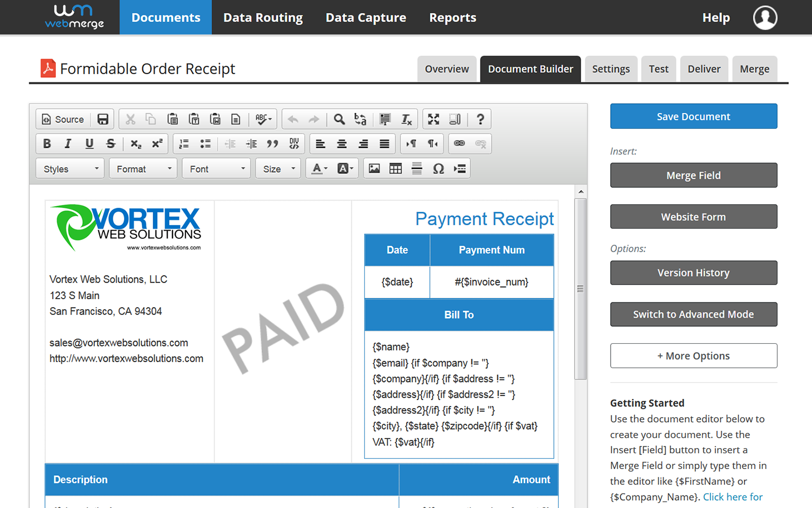
Task: Insert a horizontal line
Action: point(417,169)
